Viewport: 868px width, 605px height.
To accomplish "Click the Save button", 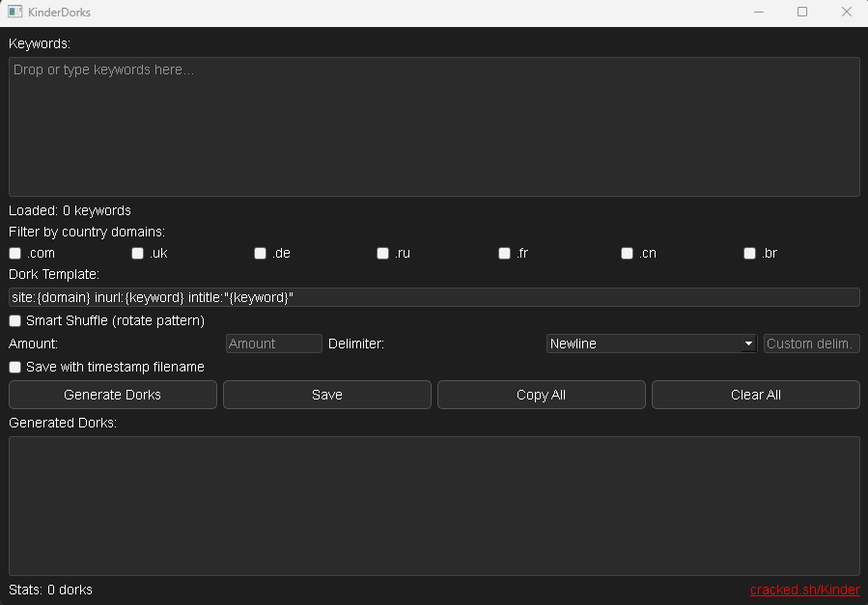I will [327, 395].
